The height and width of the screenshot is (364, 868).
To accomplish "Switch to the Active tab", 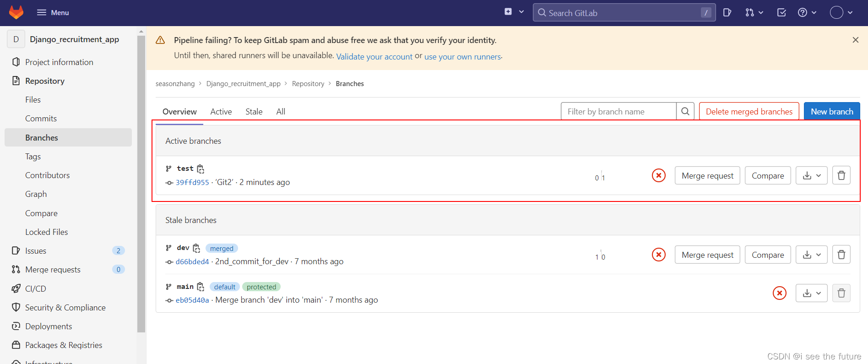I will (221, 112).
